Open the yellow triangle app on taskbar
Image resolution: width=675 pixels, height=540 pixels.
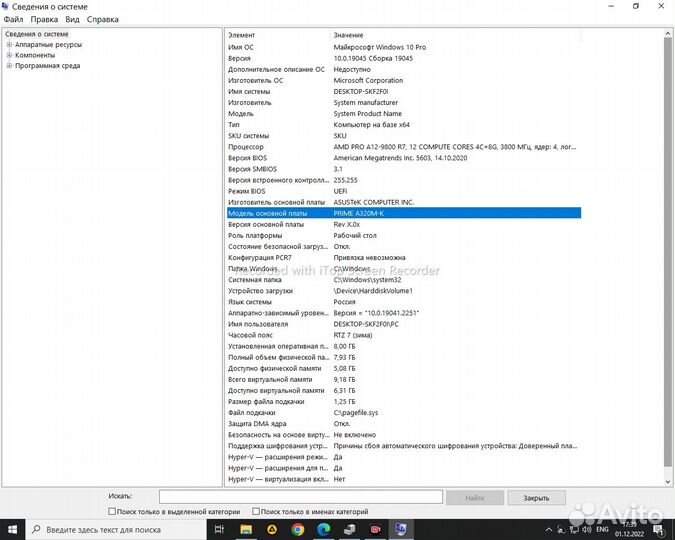[272, 529]
